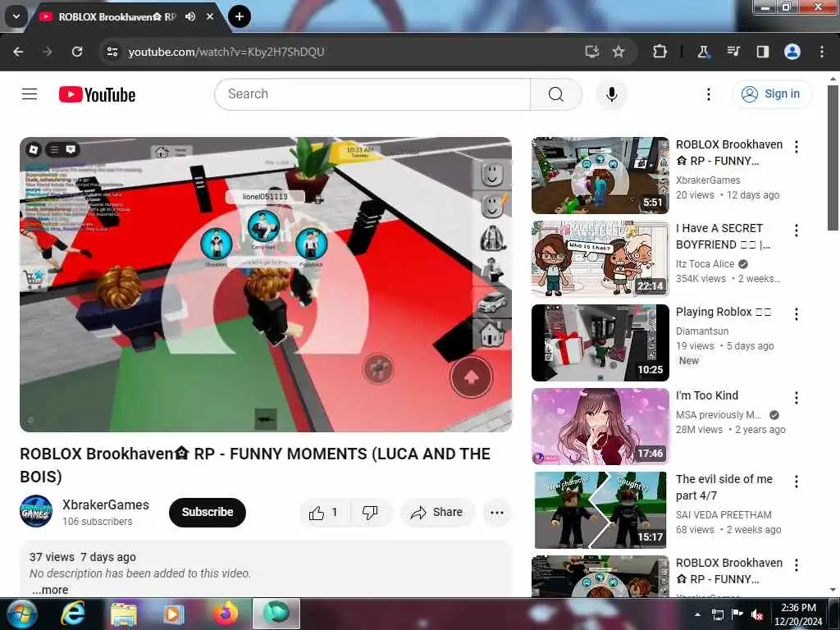The width and height of the screenshot is (840, 630).
Task: Open the 5:51 ROBLOX Brookhaven thumbnail
Action: click(x=600, y=176)
